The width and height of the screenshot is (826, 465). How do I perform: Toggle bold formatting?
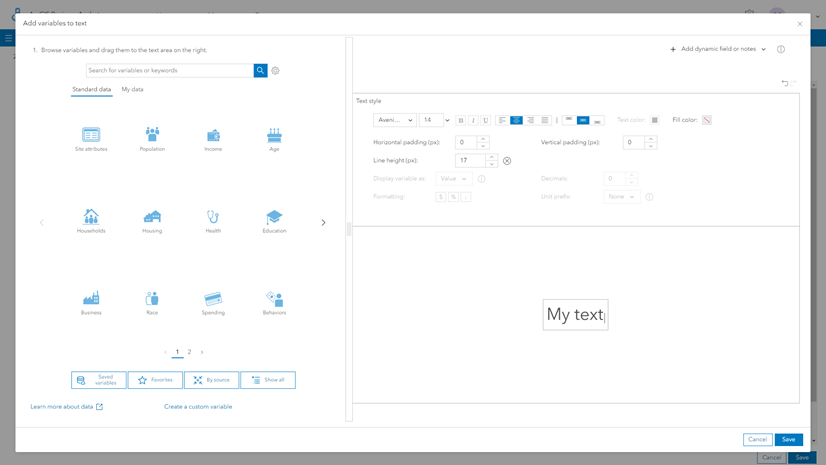461,120
